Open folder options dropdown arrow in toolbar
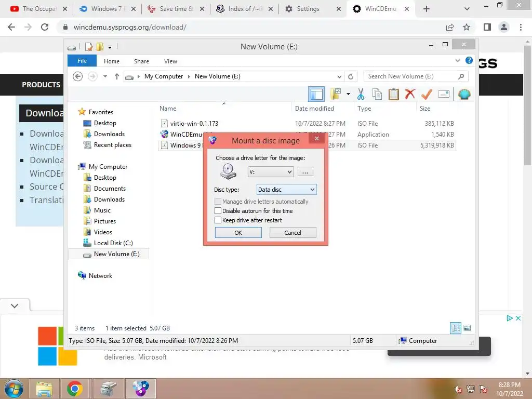This screenshot has height=399, width=532. point(348,94)
